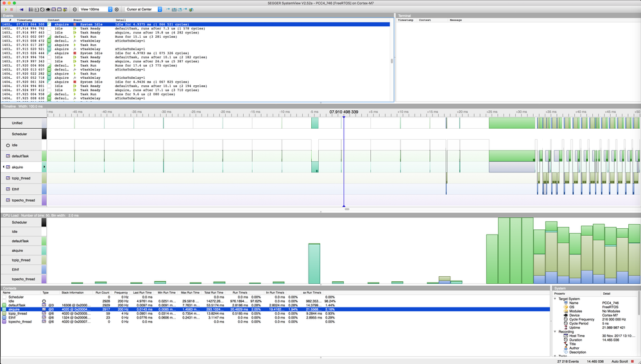Select the akquire row in Contexts table

(275, 310)
